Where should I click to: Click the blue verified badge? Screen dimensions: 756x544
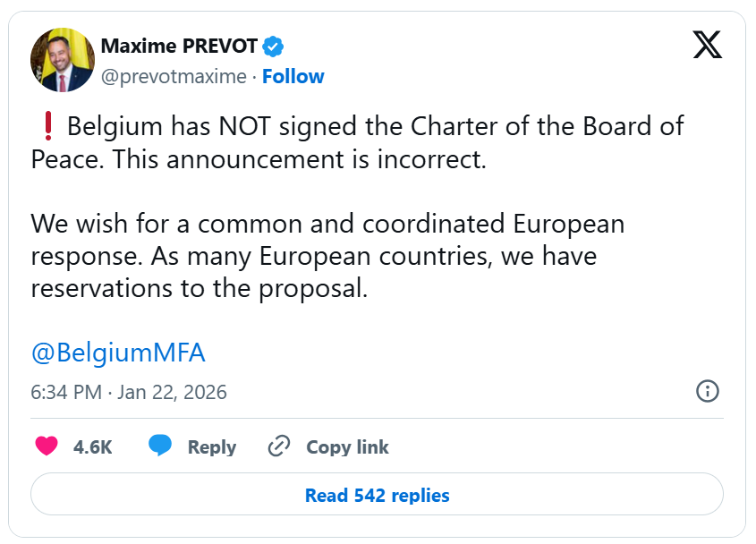click(x=273, y=47)
